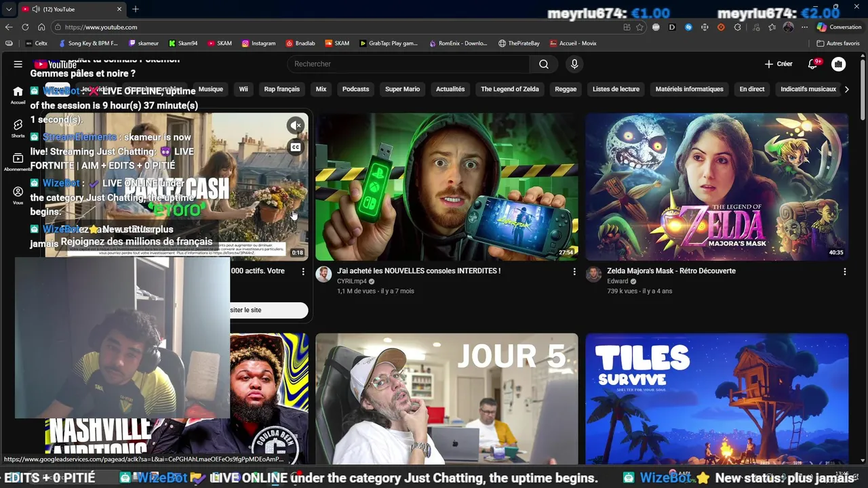Select the Mix filter chip

pos(321,89)
